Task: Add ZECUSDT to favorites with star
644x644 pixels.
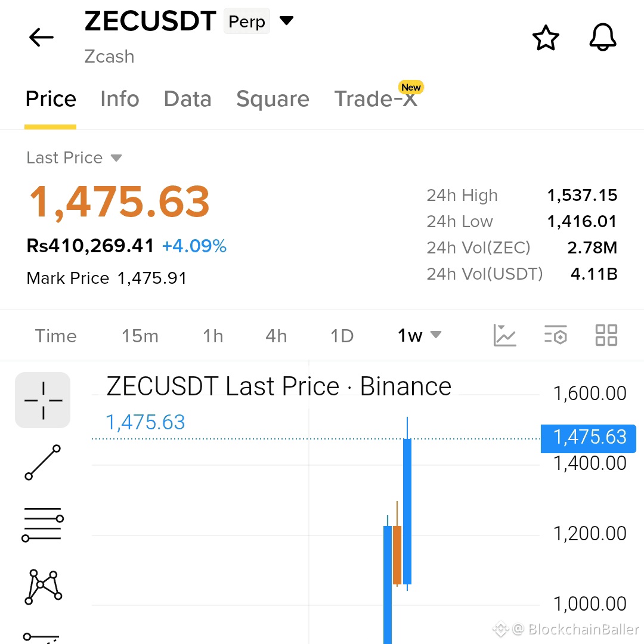Action: (x=546, y=38)
